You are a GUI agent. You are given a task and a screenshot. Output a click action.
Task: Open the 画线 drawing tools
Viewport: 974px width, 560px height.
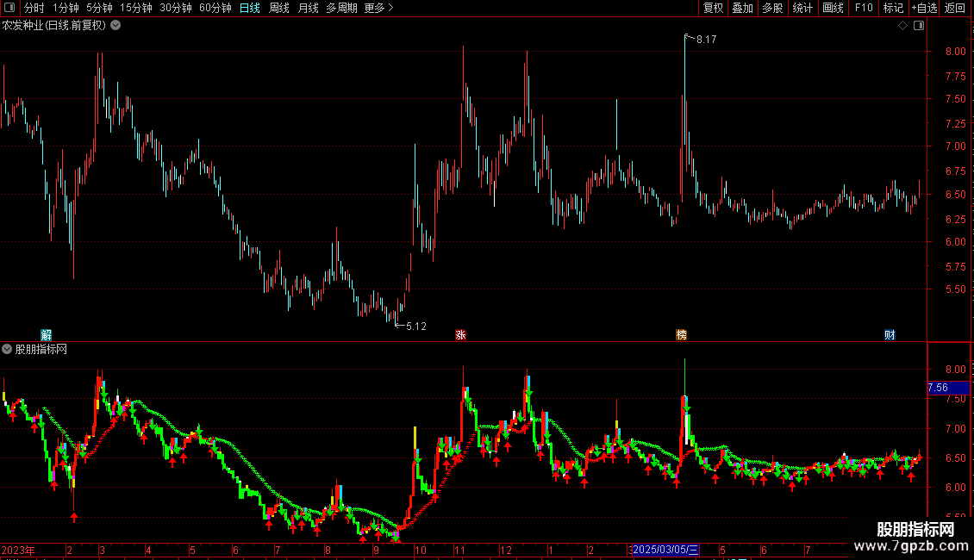click(x=833, y=8)
